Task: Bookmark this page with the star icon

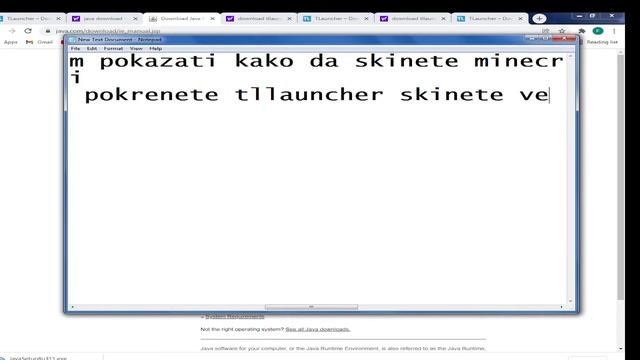Action: pos(562,31)
